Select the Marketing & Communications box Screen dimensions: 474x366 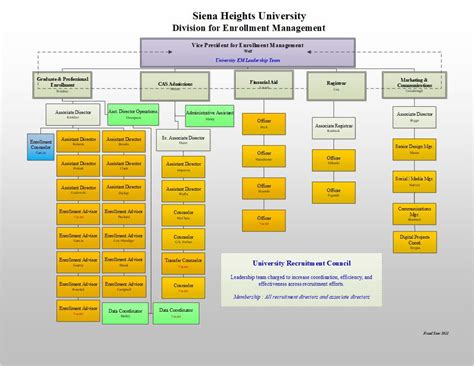coord(414,85)
